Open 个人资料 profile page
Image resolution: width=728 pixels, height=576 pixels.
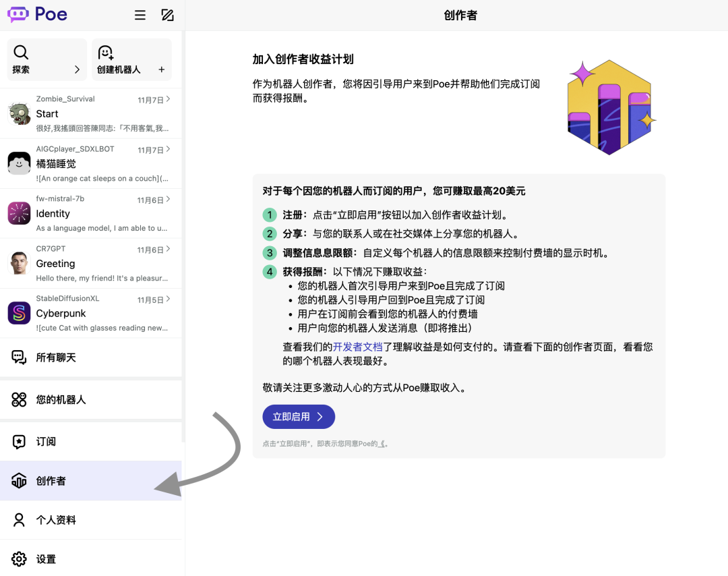[x=55, y=520]
